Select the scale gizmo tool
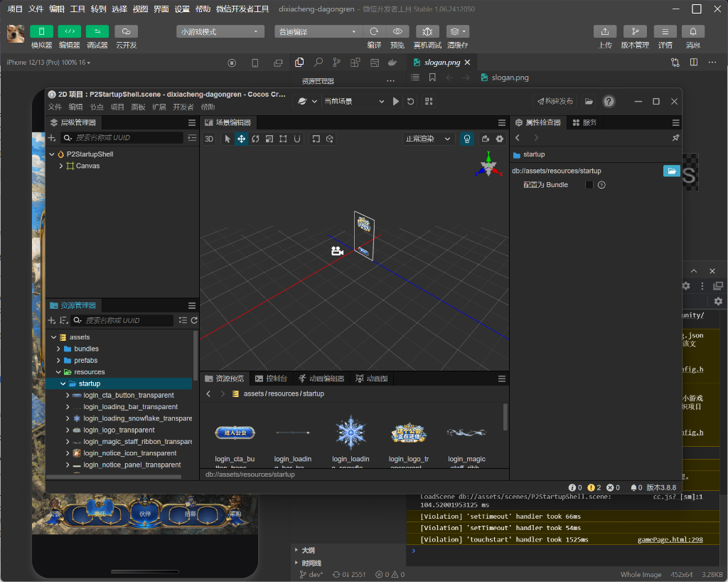The image size is (728, 582). click(x=269, y=139)
